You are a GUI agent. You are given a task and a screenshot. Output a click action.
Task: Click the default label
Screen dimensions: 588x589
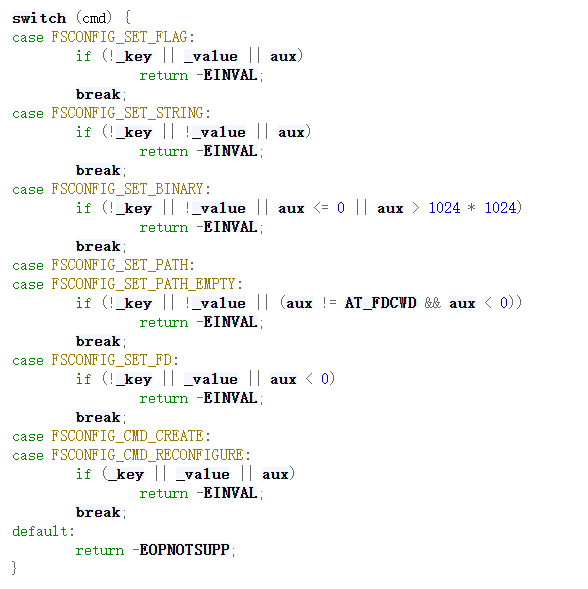click(40, 531)
